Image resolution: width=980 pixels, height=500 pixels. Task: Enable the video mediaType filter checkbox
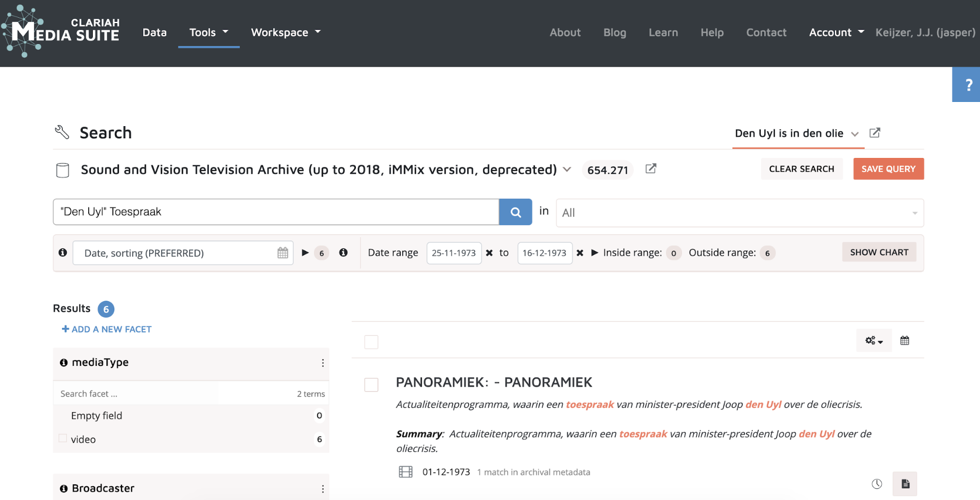63,438
